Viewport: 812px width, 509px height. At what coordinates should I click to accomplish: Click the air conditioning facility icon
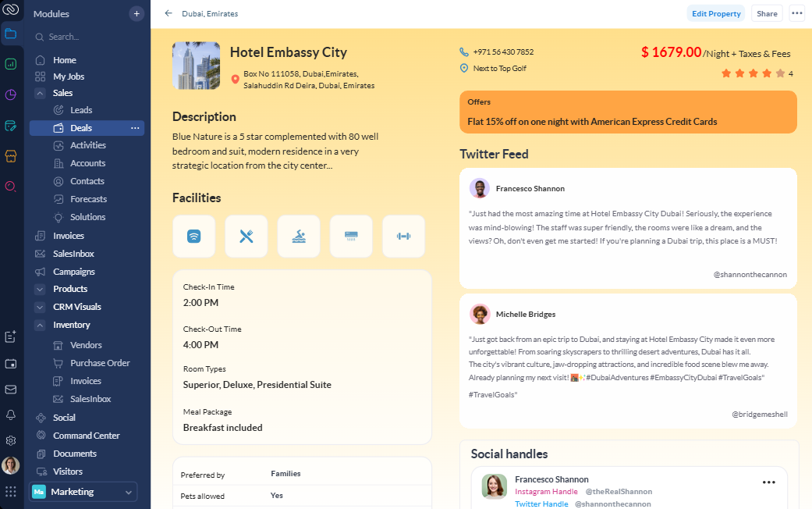coord(350,236)
